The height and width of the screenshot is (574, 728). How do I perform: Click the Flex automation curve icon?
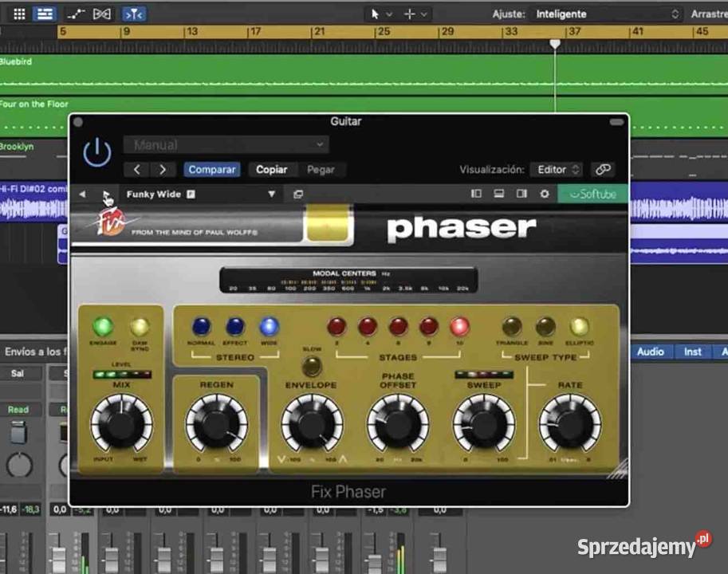click(75, 14)
